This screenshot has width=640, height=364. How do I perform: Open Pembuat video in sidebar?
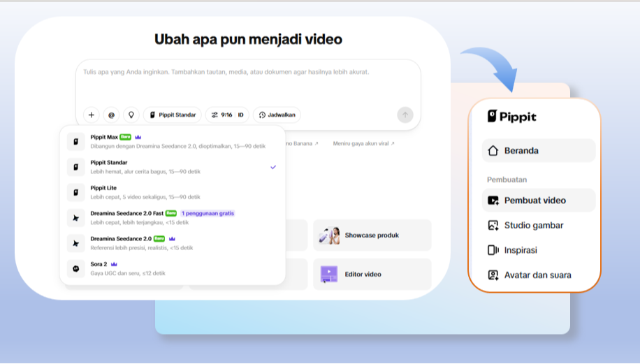[539, 201]
